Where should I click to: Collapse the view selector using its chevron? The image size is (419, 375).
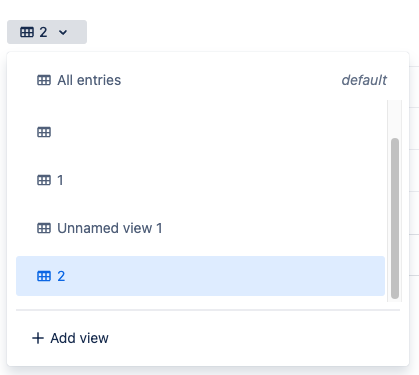tap(63, 32)
